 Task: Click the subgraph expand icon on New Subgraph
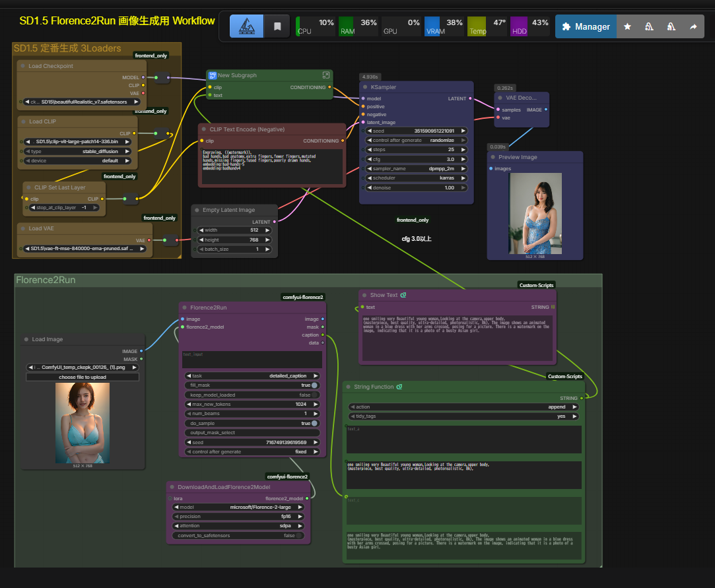point(325,75)
